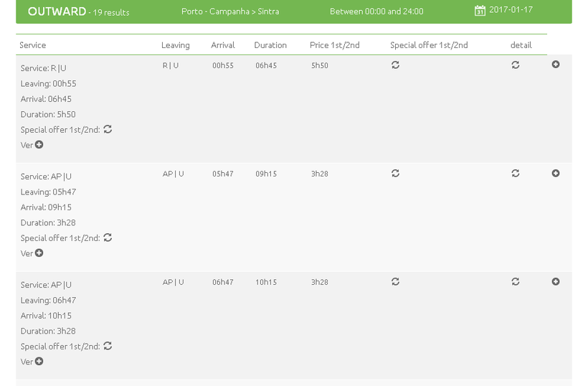Click the Leaving column header
Image resolution: width=588 pixels, height=386 pixels.
175,45
